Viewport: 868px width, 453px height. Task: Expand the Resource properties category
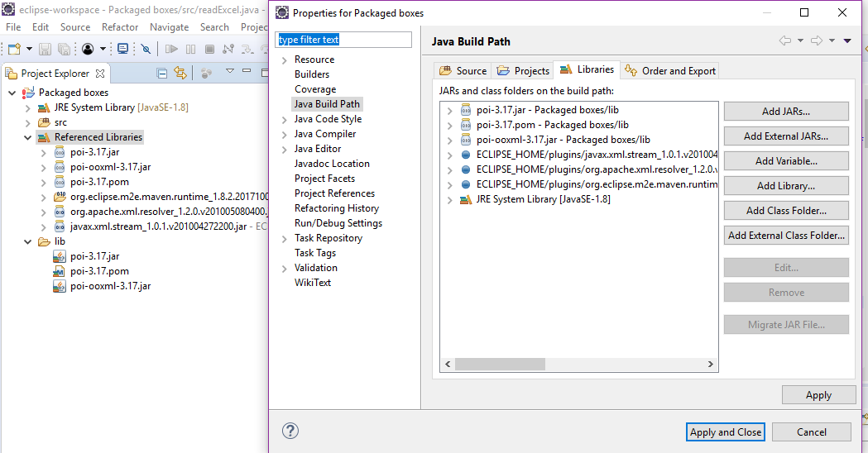tap(284, 60)
